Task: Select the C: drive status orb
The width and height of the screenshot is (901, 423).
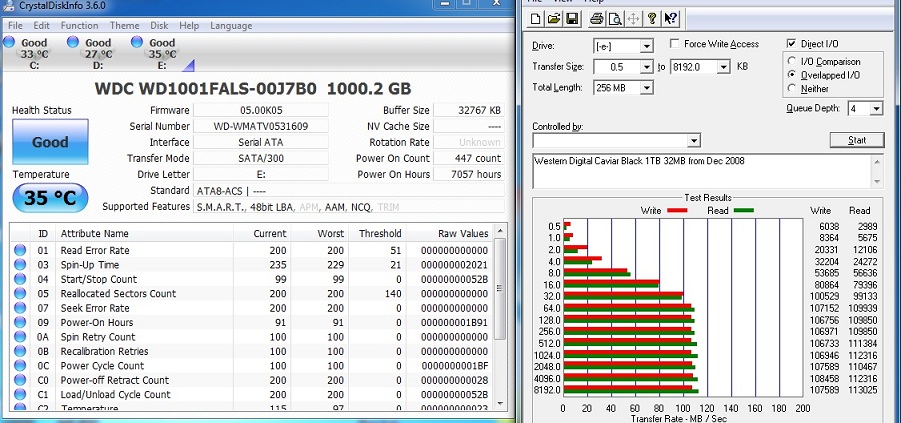Action: coord(9,42)
